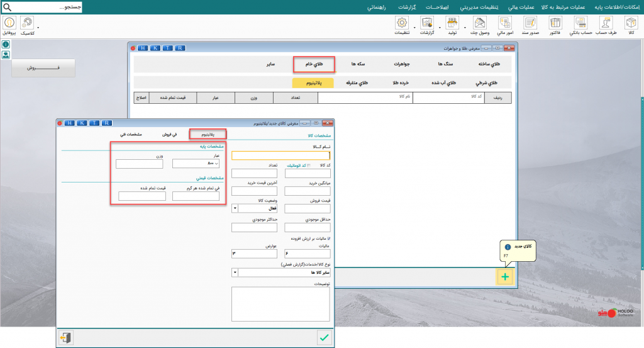Click the فروش button

[x=43, y=68]
